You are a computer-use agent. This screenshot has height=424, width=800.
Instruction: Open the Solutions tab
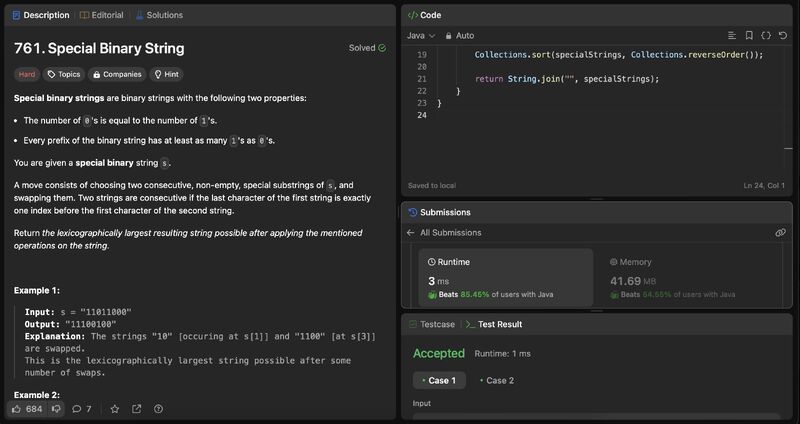click(159, 15)
